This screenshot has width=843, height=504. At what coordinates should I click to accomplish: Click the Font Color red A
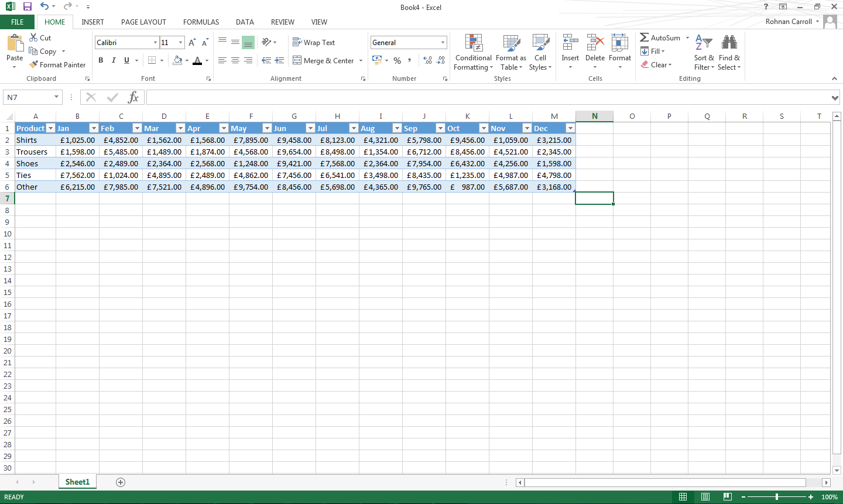click(x=197, y=60)
